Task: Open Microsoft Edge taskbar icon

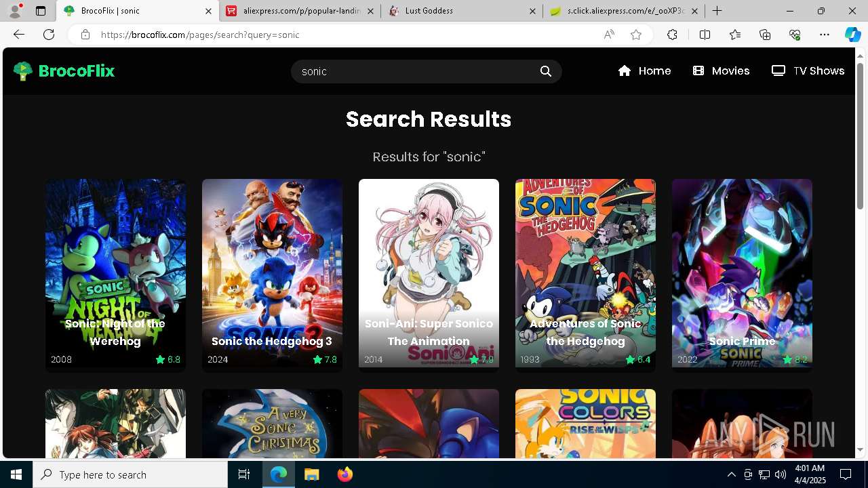Action: pos(279,474)
